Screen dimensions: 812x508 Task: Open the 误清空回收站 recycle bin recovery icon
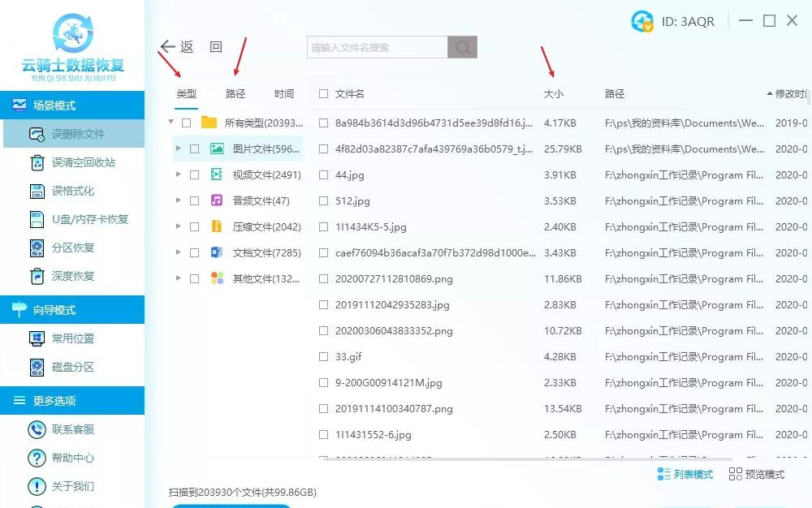click(x=37, y=162)
